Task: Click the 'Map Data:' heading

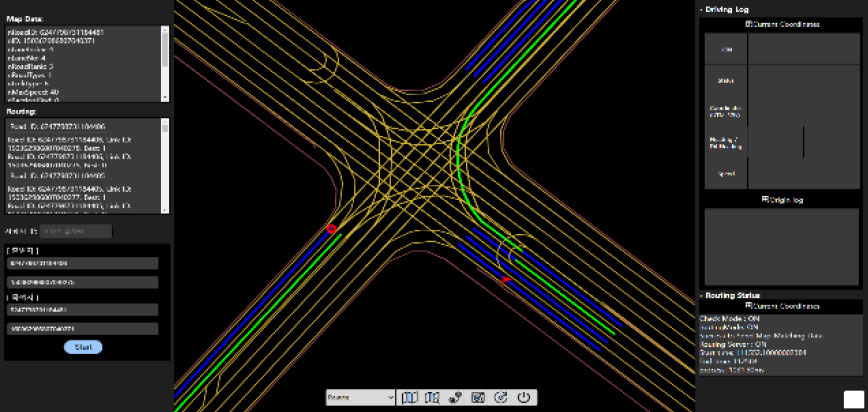Action: click(24, 19)
